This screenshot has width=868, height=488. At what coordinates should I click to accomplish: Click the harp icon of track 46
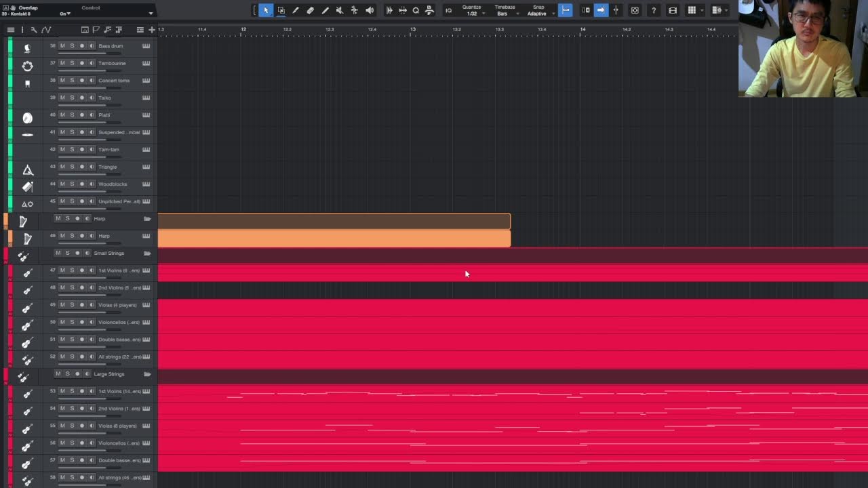pyautogui.click(x=27, y=239)
